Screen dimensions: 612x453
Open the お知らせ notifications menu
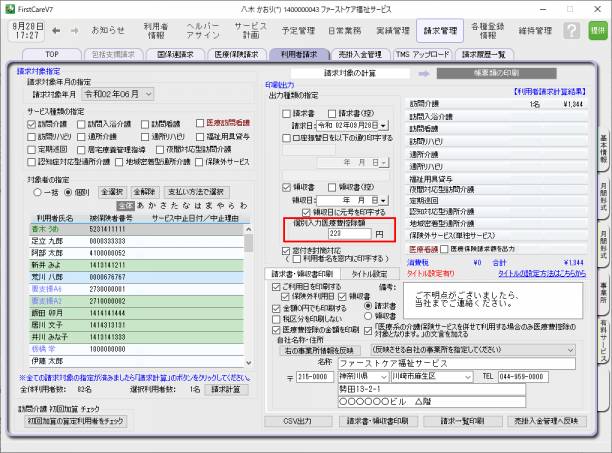point(108,31)
